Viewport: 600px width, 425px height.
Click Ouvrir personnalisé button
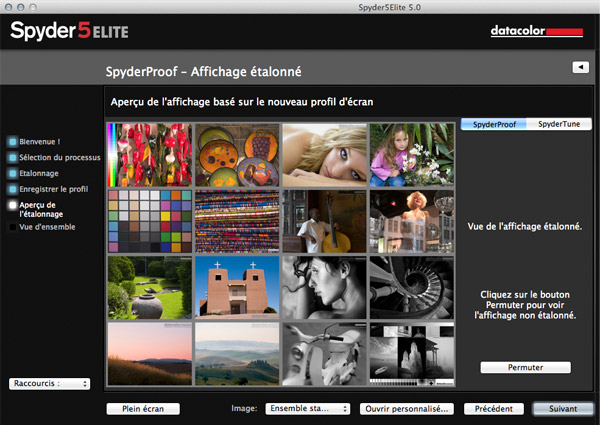tap(406, 409)
